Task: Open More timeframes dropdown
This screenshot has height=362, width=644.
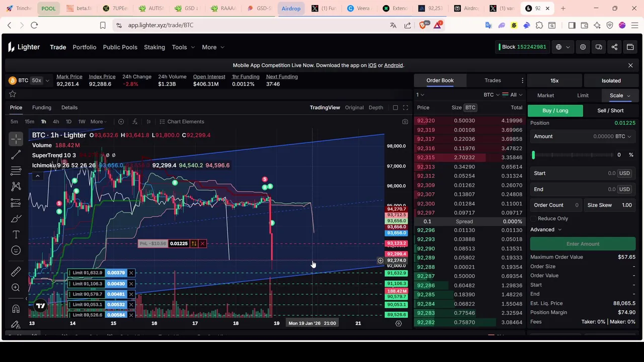Action: [99, 122]
